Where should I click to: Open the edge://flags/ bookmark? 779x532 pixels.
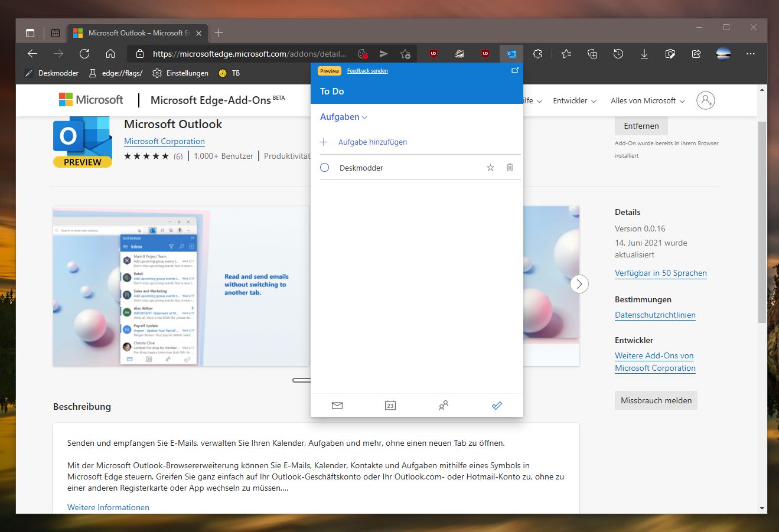click(116, 73)
